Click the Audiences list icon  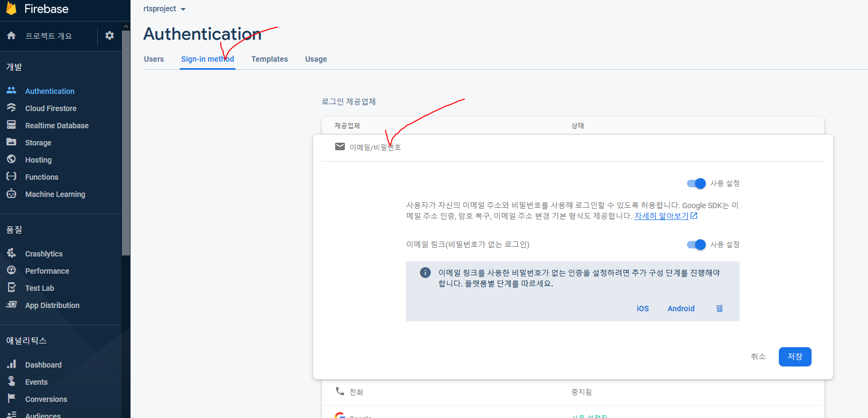pos(11,415)
